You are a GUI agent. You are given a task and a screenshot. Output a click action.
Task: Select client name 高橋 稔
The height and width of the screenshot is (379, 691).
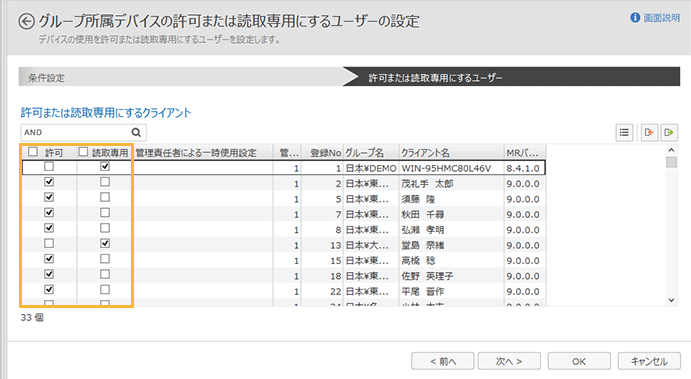point(418,261)
